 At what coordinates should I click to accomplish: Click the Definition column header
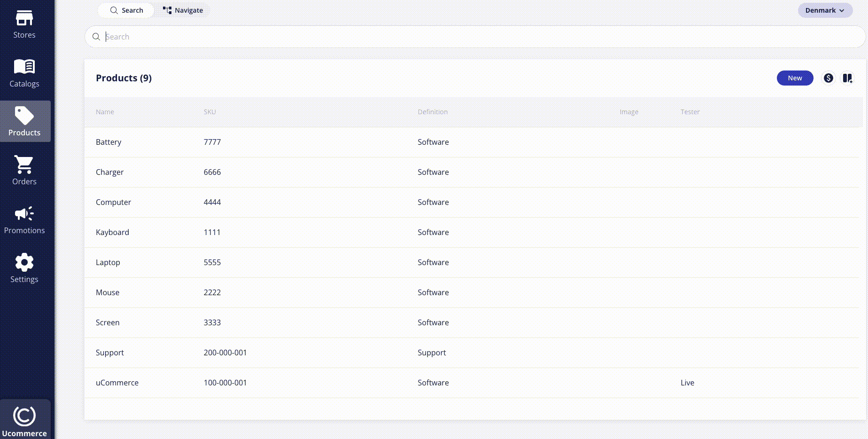pyautogui.click(x=433, y=112)
